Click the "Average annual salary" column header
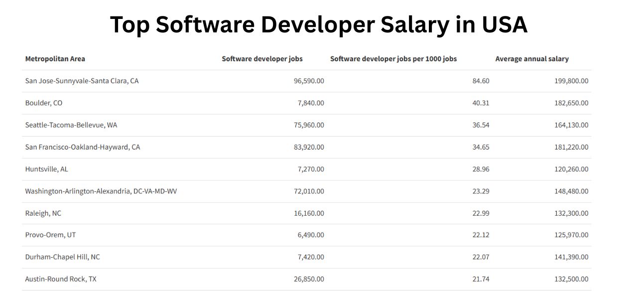The height and width of the screenshot is (299, 644). click(x=531, y=59)
